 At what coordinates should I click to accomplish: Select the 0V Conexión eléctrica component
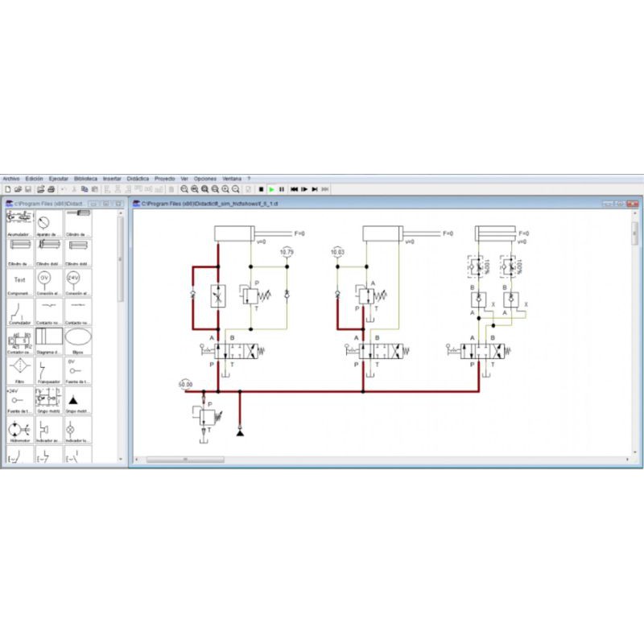[49, 283]
